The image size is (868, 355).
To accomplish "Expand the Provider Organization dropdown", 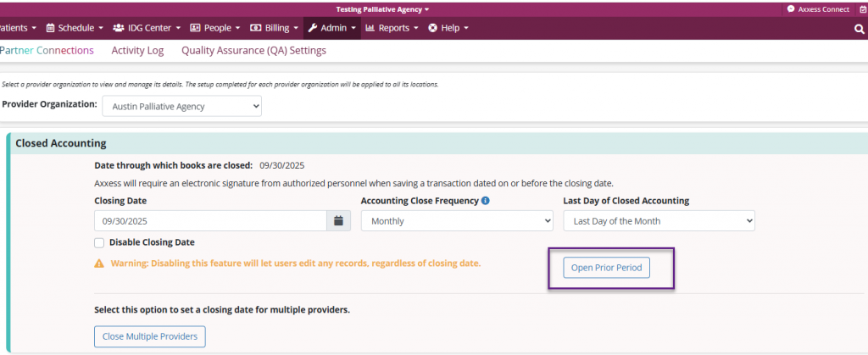I will (x=181, y=106).
